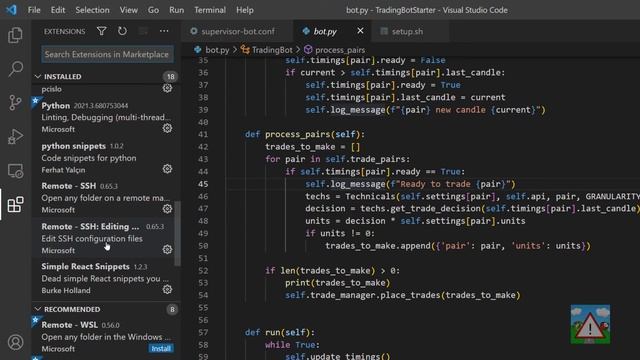Open the python snippets extension entry
The height and width of the screenshot is (360, 640).
pyautogui.click(x=106, y=158)
